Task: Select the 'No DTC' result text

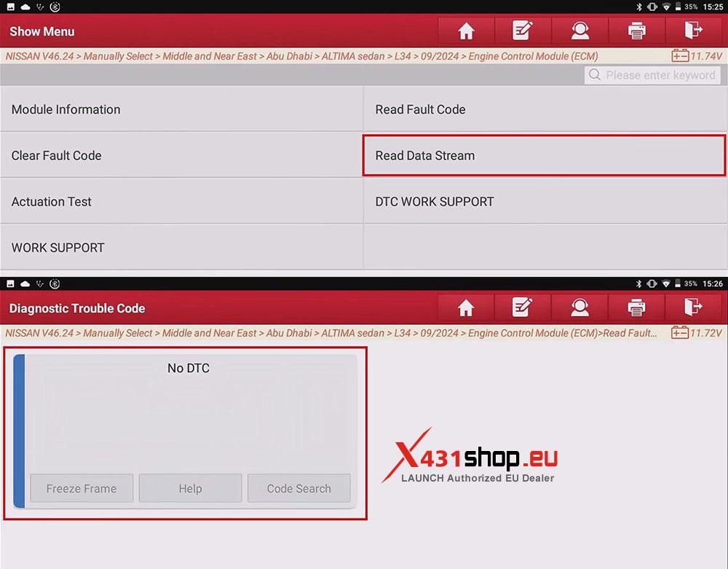Action: [189, 368]
